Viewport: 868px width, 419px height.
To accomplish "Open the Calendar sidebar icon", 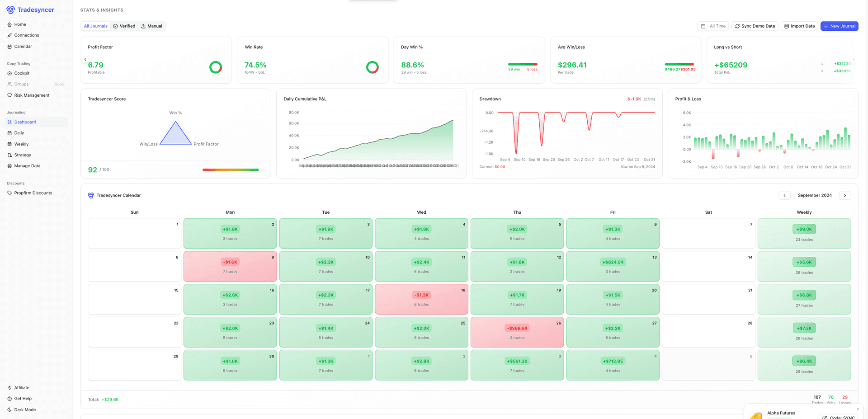I will (9, 46).
